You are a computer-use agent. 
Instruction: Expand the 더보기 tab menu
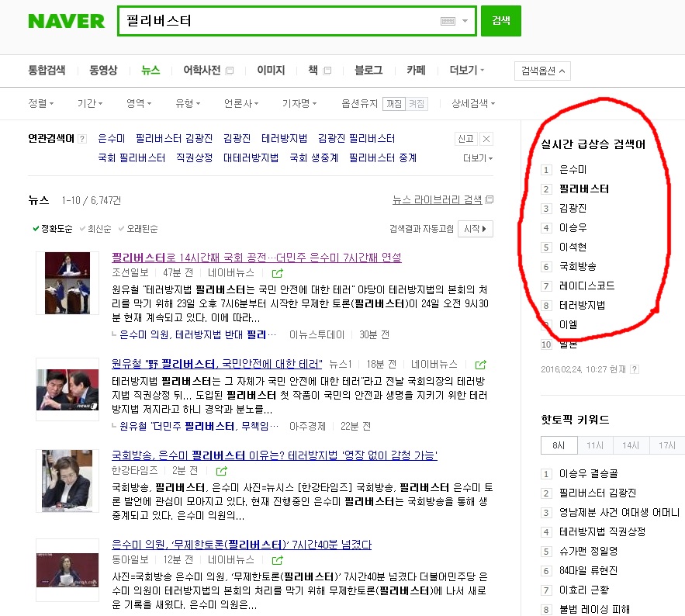(x=467, y=71)
